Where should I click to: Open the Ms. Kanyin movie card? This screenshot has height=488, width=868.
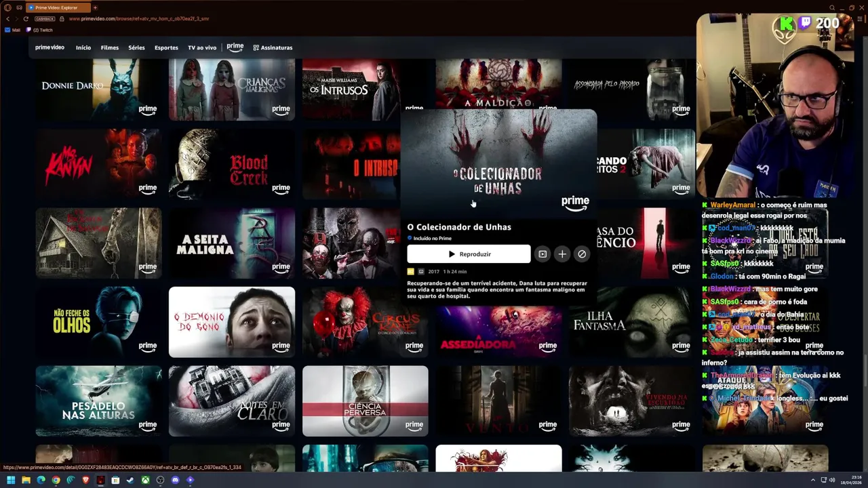[98, 163]
